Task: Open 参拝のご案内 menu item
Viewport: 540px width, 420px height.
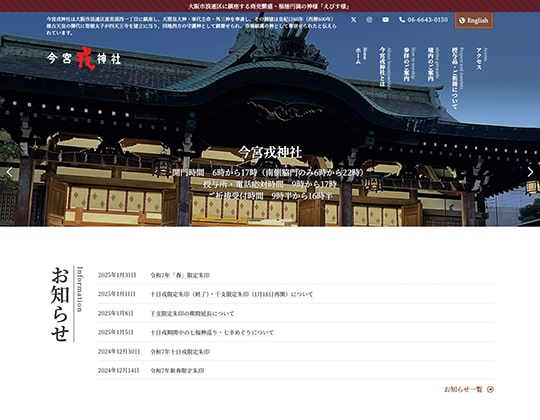Action: pyautogui.click(x=409, y=64)
